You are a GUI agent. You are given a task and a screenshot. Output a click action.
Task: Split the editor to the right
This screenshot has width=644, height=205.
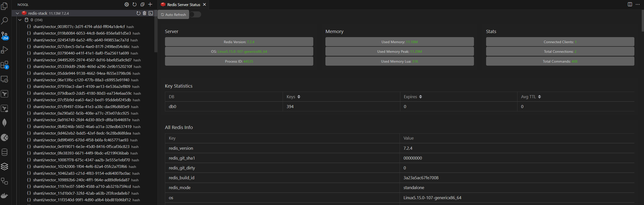pyautogui.click(x=630, y=4)
